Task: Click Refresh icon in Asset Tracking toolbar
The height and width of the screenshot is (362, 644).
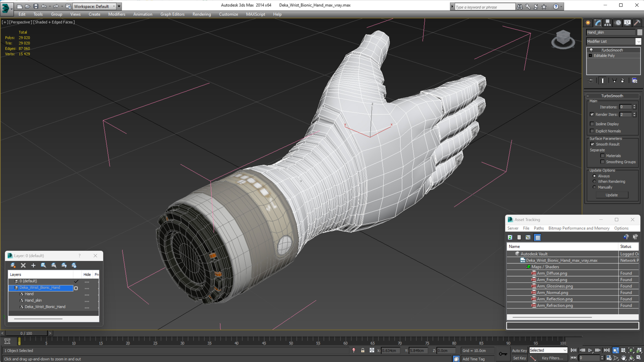Action: (510, 237)
